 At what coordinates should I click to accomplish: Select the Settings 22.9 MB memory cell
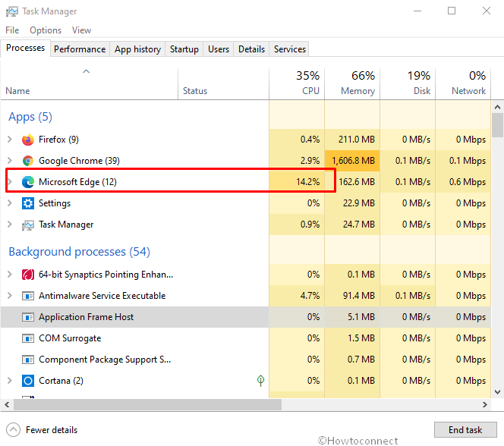pyautogui.click(x=352, y=203)
